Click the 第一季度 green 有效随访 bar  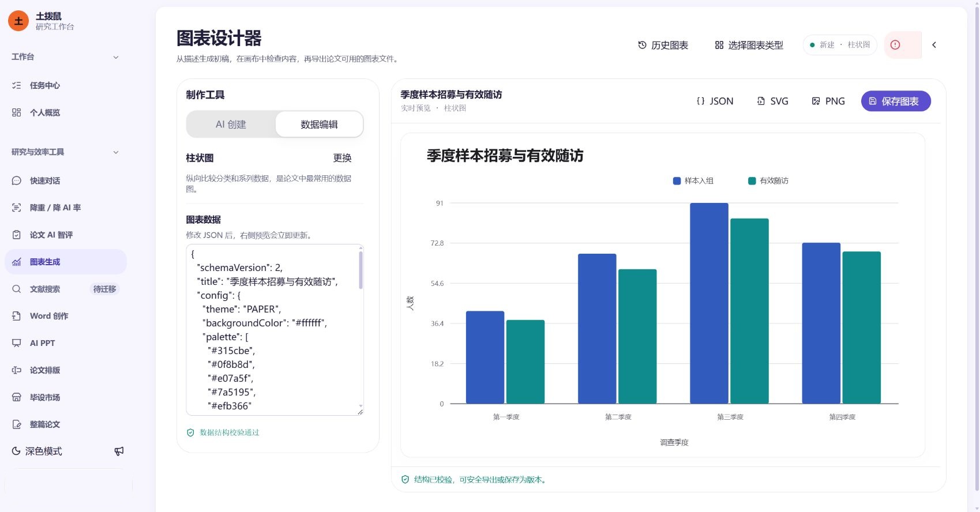tap(525, 362)
